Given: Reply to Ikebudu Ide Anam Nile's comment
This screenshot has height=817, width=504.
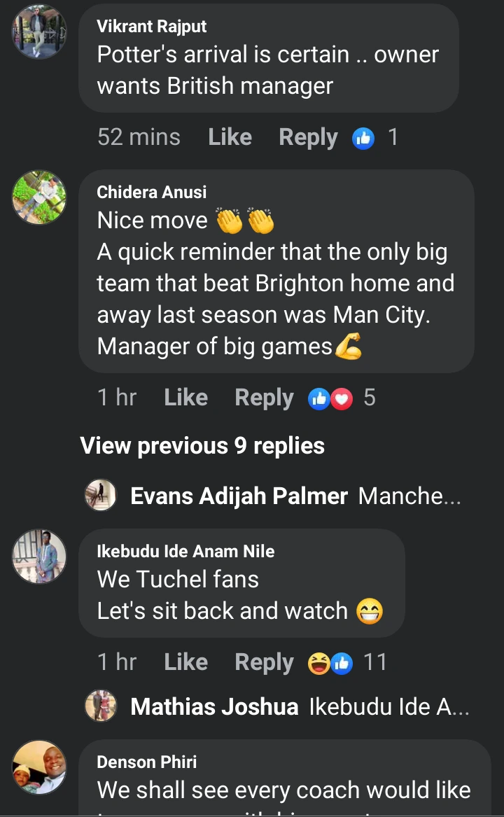Looking at the screenshot, I should (x=264, y=662).
